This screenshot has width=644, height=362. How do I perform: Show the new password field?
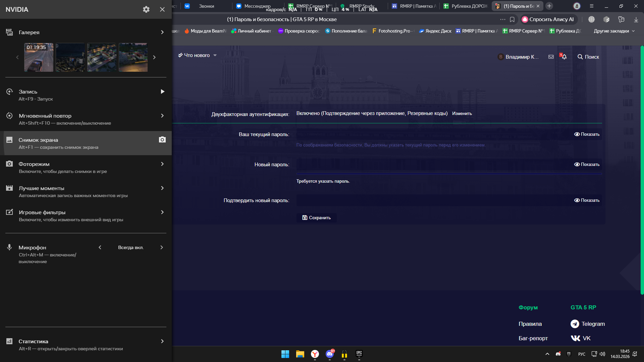point(587,165)
